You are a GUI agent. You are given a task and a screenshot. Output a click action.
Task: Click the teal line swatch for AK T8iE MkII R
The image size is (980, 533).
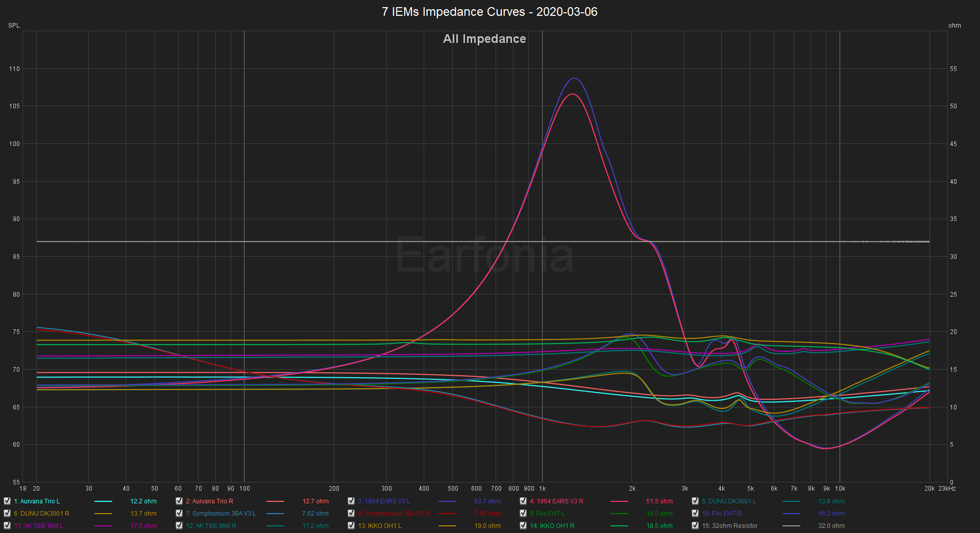click(x=275, y=526)
